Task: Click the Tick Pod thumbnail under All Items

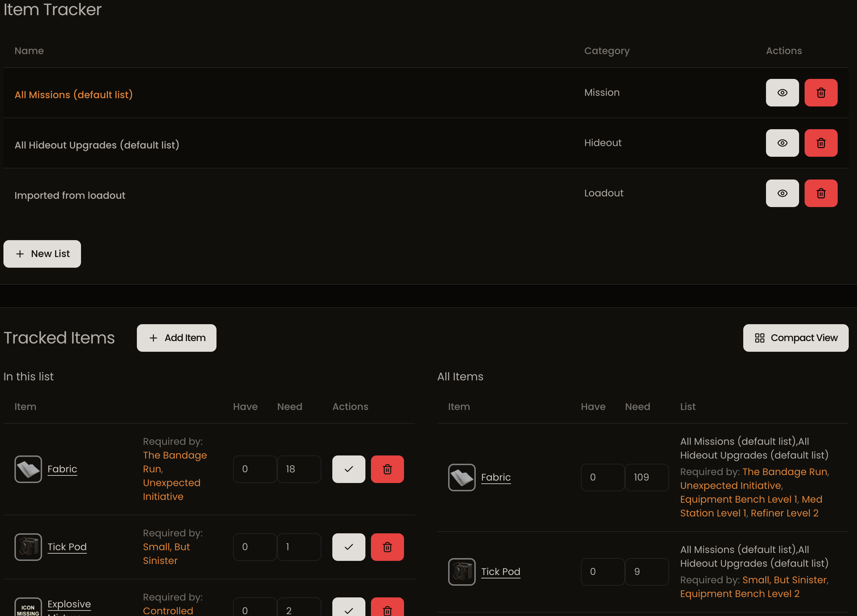Action: 461,572
